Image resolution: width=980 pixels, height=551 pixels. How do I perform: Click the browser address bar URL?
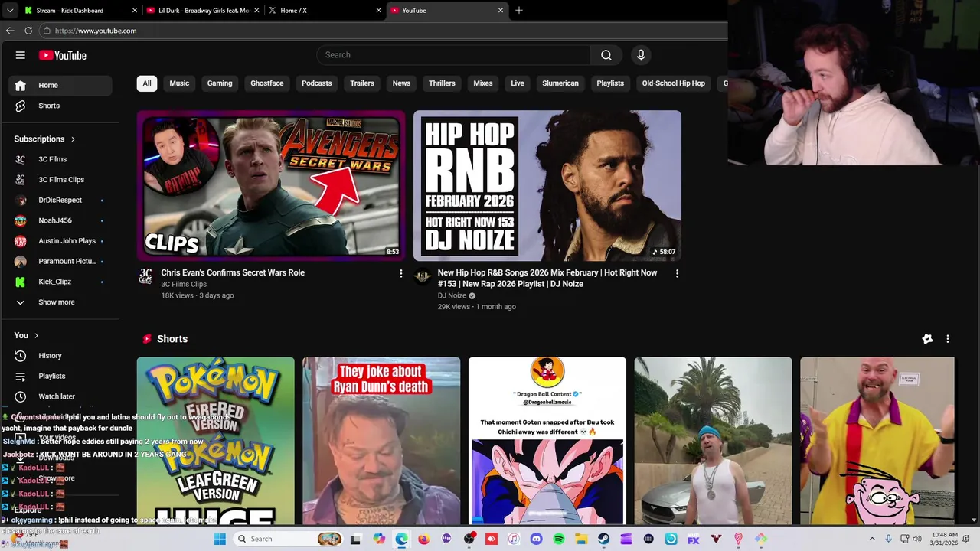tap(96, 31)
